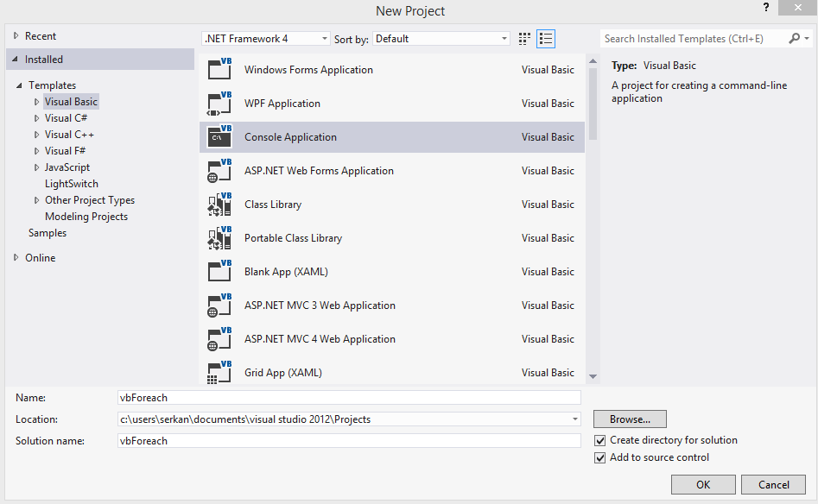
Task: Select LightSwitch in the templates tree
Action: 72,184
